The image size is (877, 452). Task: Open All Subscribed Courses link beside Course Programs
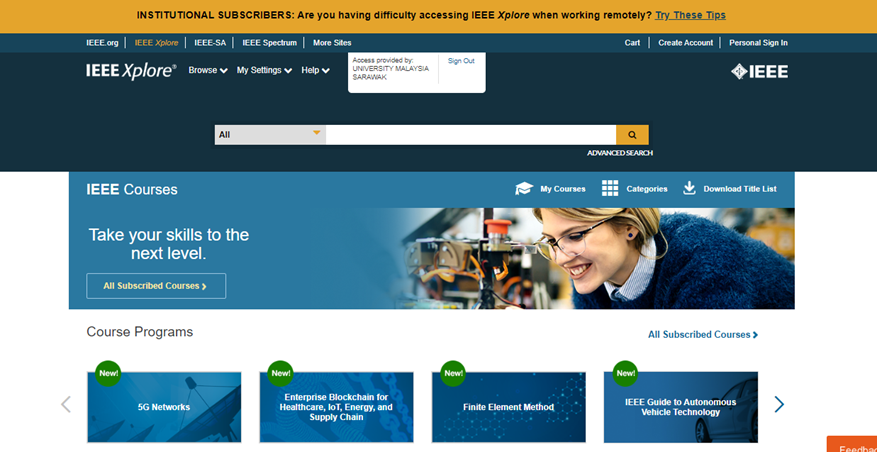point(703,335)
